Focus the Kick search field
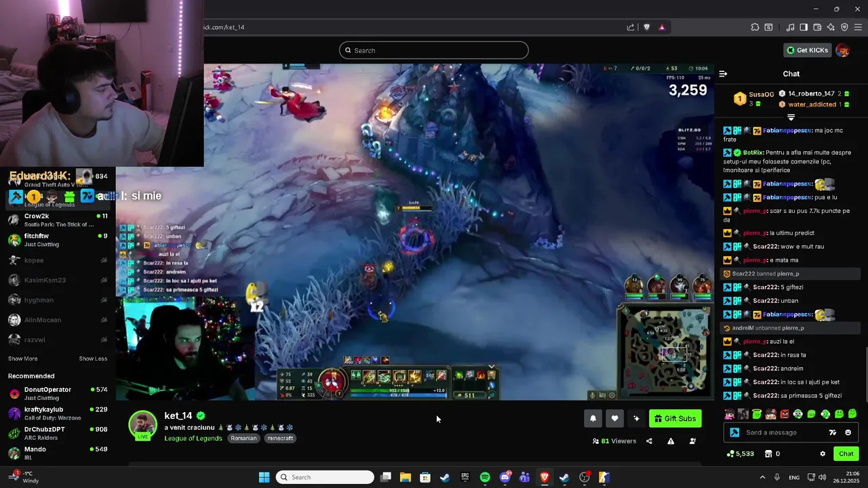The width and height of the screenshot is (868, 488). pos(434,50)
